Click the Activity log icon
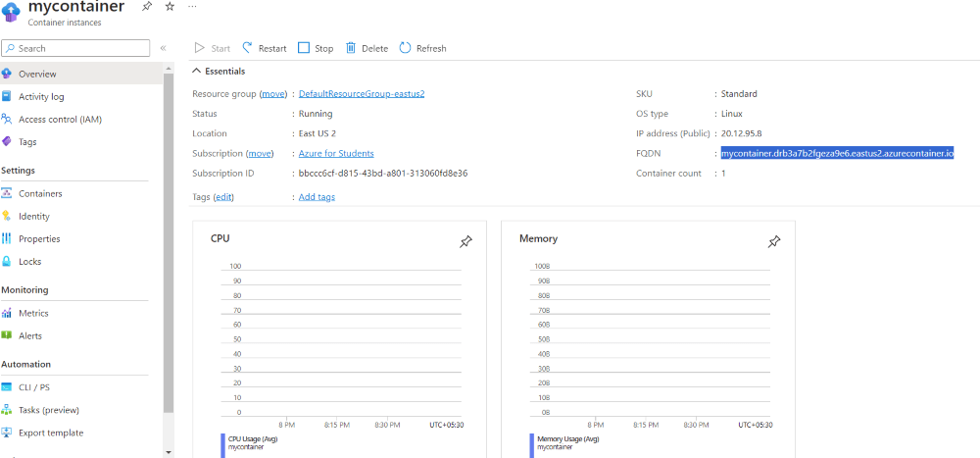Screen dimensions: 980x458 pyautogui.click(x=6, y=96)
